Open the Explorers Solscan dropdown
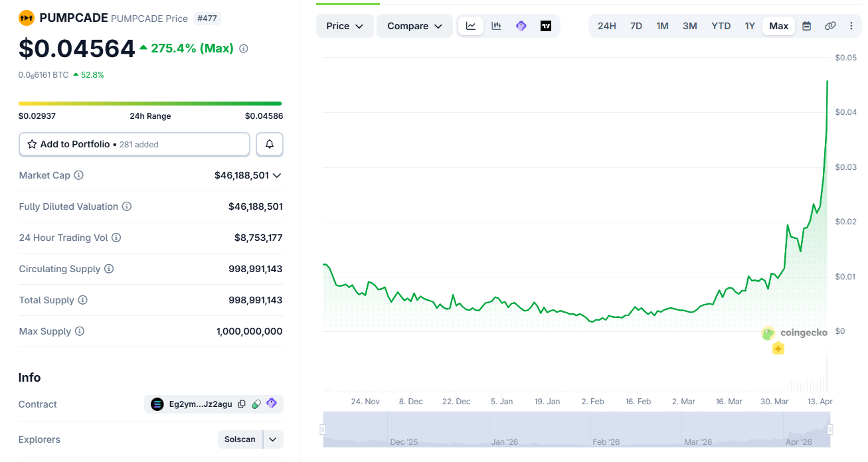Image resolution: width=868 pixels, height=462 pixels. [272, 439]
